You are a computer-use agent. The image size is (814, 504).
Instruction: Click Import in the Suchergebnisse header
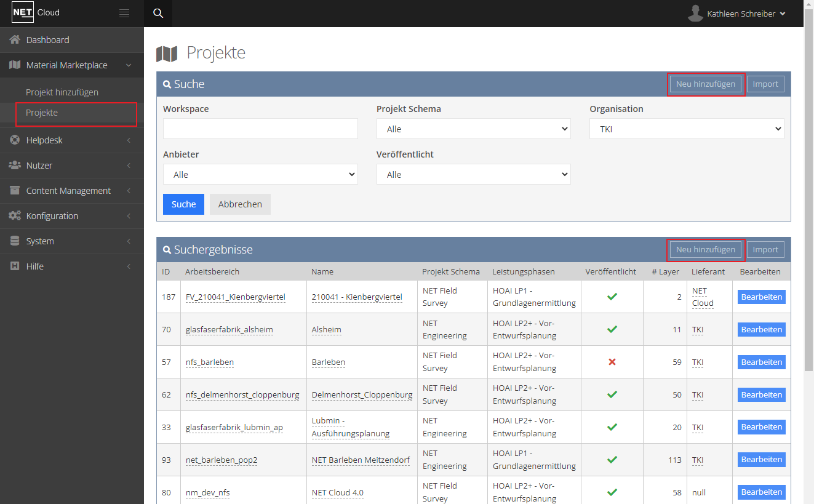[765, 250]
